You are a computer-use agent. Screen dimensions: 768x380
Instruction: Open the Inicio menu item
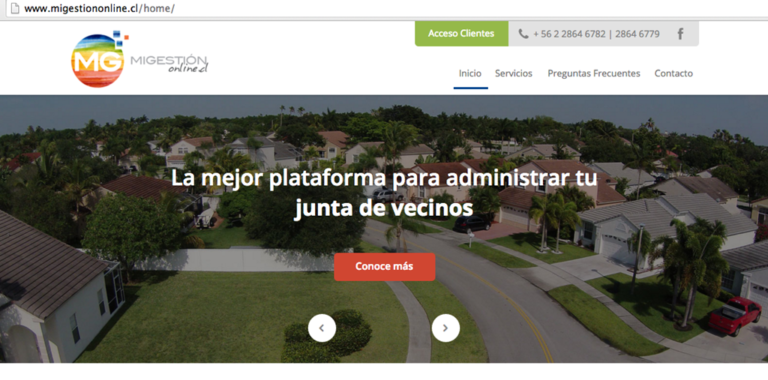tap(470, 73)
